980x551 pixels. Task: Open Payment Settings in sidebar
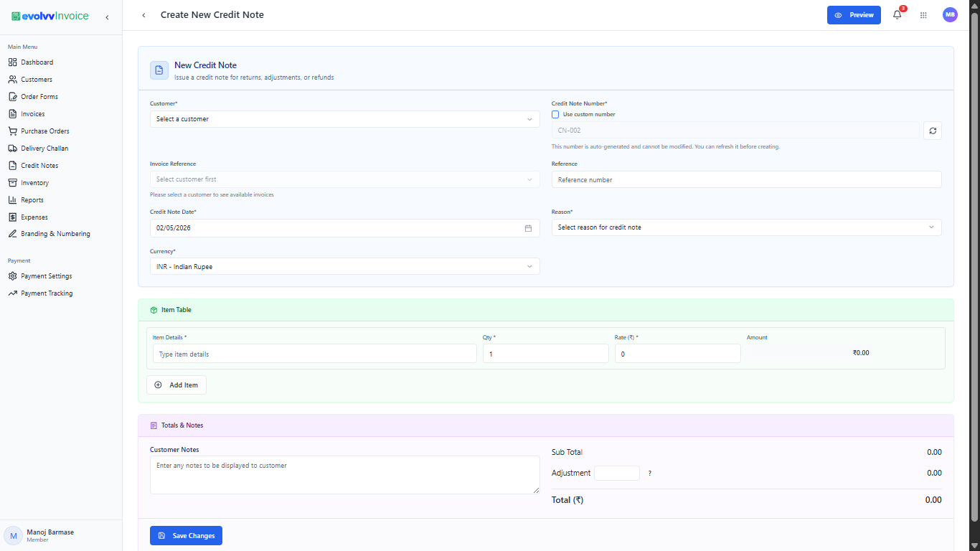(47, 276)
